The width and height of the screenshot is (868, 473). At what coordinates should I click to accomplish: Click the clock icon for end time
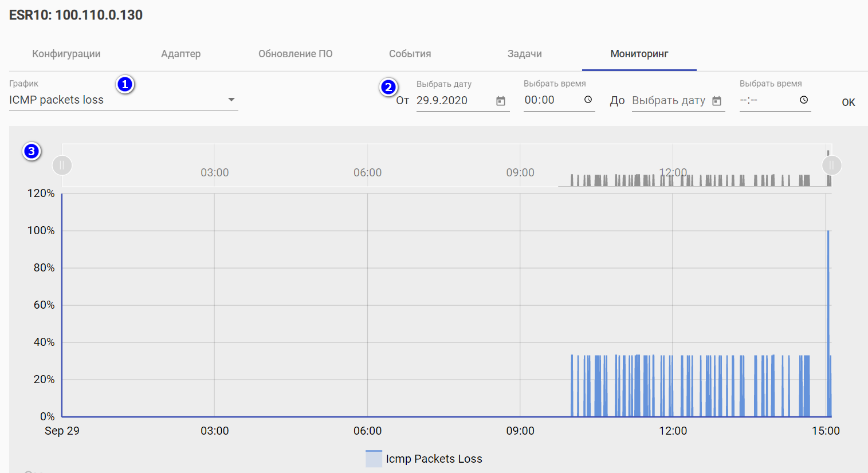(804, 100)
